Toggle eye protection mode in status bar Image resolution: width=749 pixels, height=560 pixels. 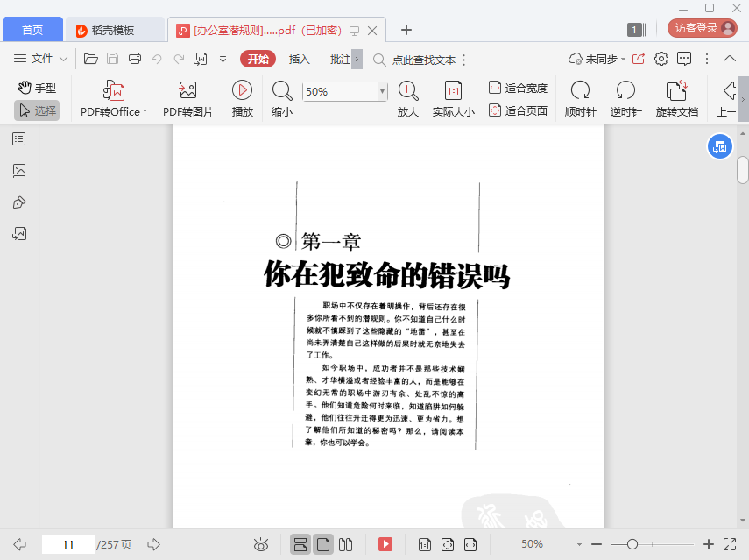click(260, 544)
